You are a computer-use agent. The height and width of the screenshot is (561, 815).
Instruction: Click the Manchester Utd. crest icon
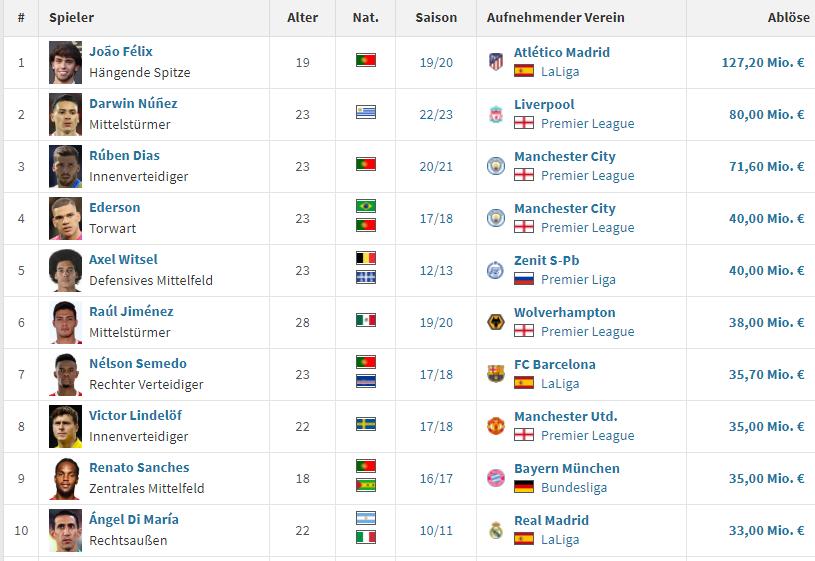pos(496,426)
